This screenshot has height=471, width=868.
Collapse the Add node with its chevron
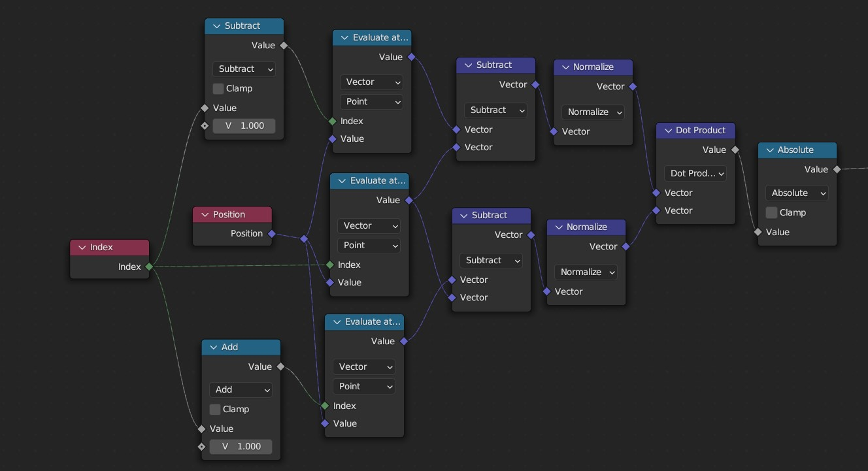pos(214,348)
